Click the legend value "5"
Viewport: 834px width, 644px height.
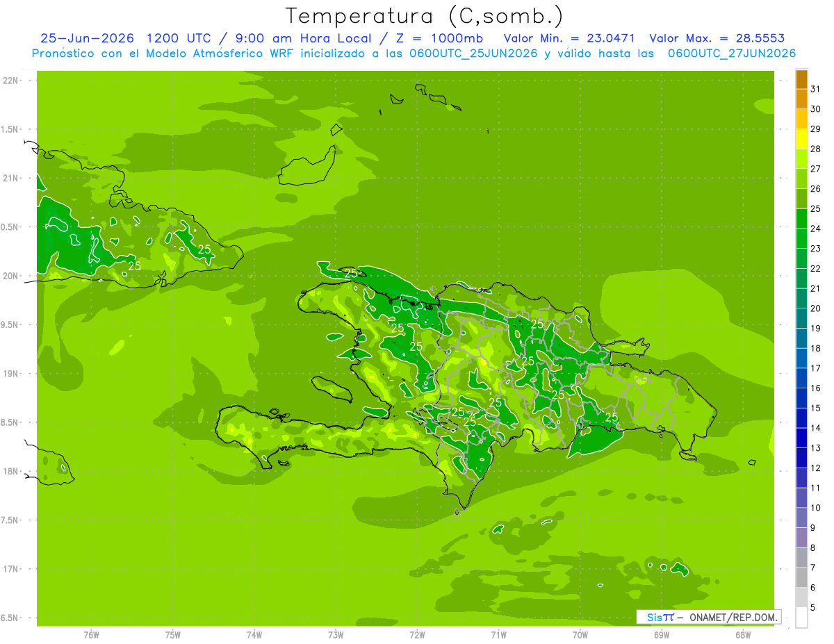(x=812, y=607)
